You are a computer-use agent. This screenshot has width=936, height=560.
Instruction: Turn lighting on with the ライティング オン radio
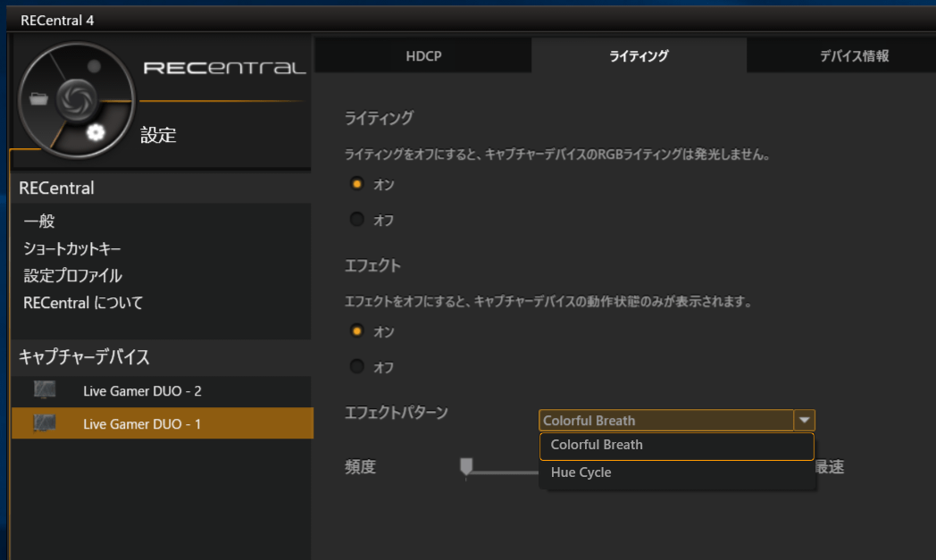pyautogui.click(x=357, y=184)
